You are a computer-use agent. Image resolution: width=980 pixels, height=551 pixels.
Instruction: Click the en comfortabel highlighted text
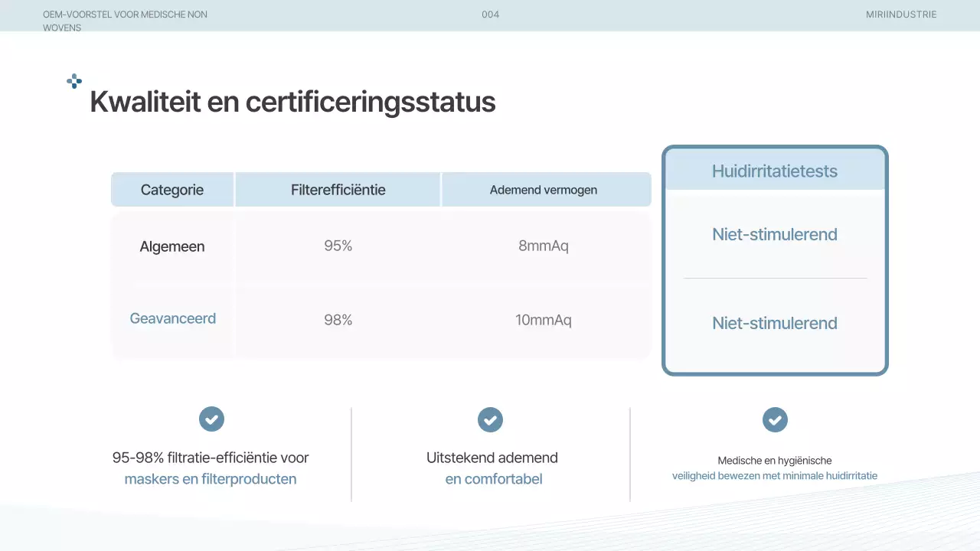click(x=494, y=479)
